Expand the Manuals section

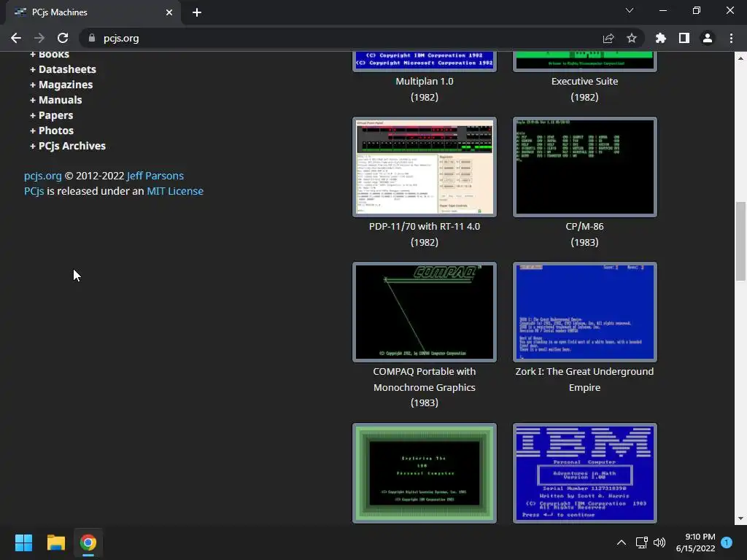[55, 100]
